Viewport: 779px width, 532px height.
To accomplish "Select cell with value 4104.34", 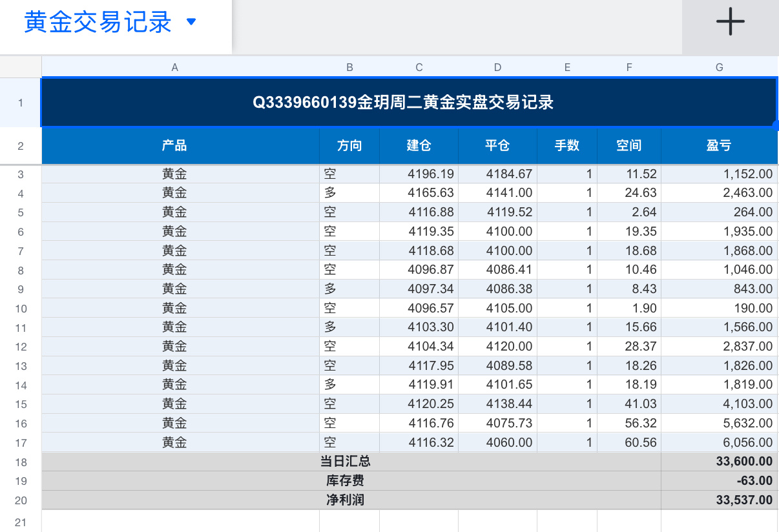I will pyautogui.click(x=419, y=346).
